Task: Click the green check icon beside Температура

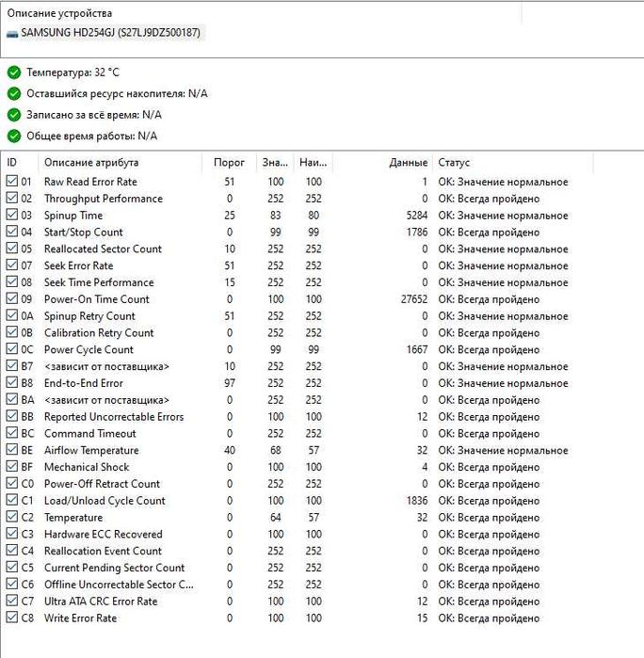Action: coord(14,72)
